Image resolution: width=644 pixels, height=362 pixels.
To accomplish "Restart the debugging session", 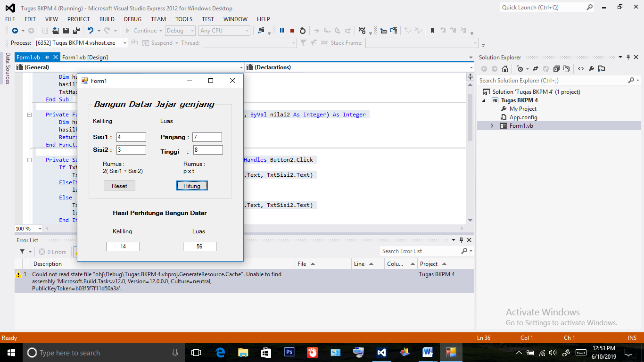I will [x=303, y=31].
